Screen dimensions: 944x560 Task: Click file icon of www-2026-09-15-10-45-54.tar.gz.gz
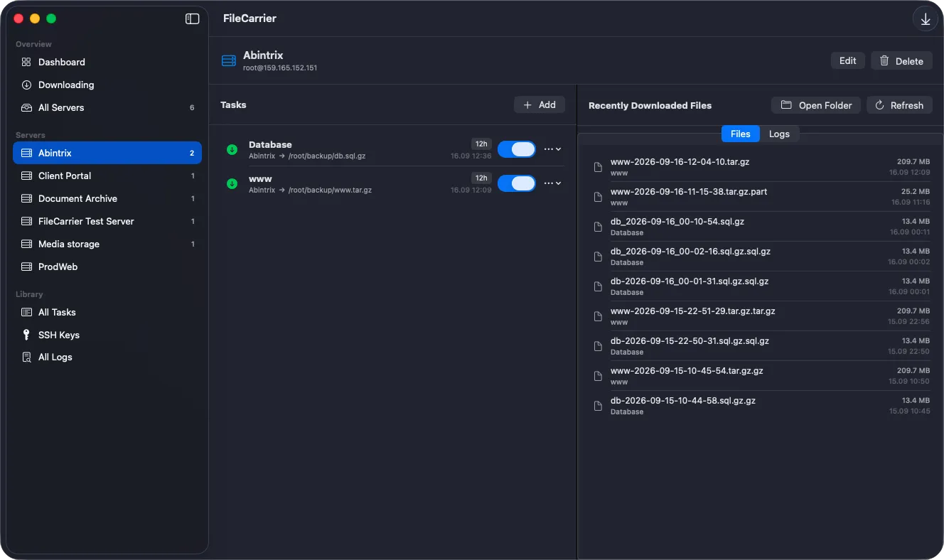[598, 376]
